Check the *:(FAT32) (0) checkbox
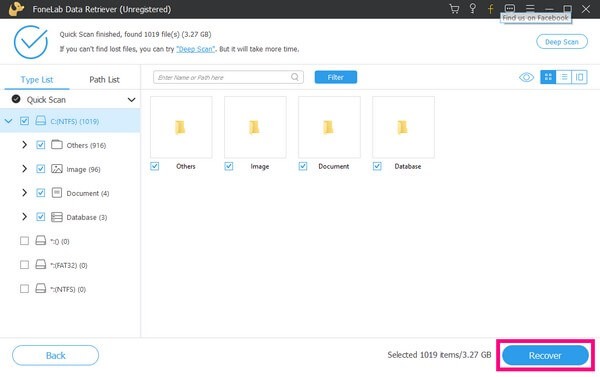Viewport: 600px width, 377px height. (x=24, y=265)
